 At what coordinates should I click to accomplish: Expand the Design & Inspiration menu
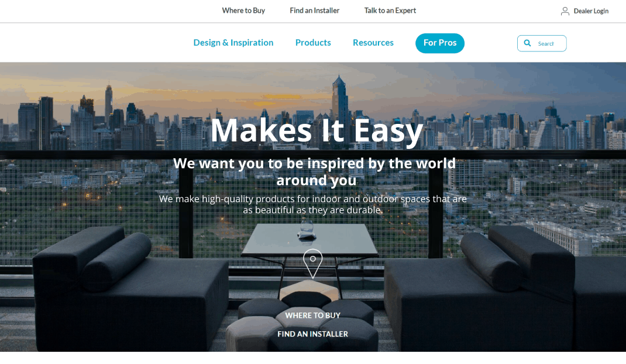(233, 43)
